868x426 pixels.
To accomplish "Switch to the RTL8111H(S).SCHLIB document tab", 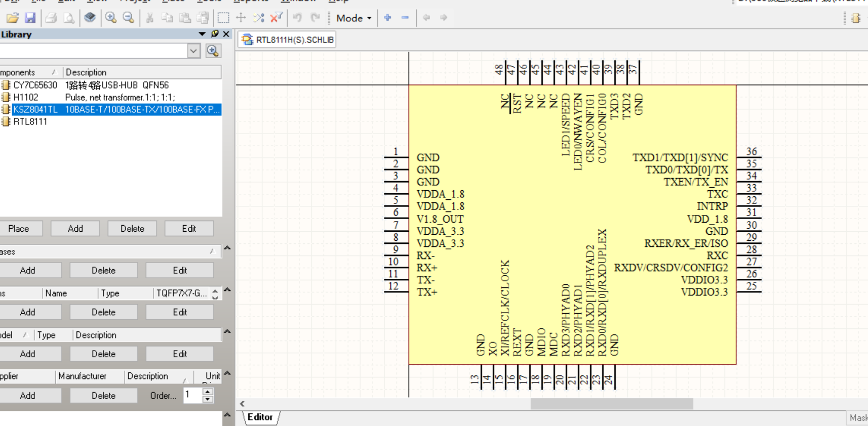I will (x=287, y=39).
